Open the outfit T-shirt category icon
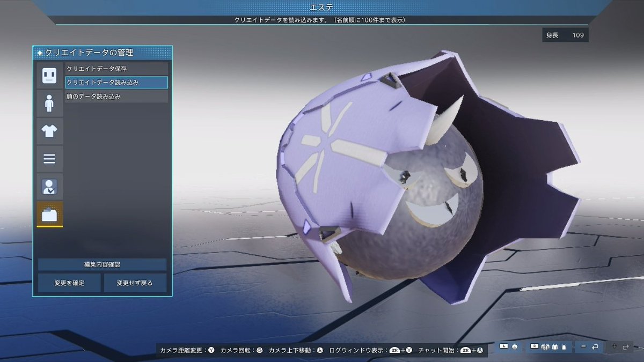The image size is (644, 362). pos(49,131)
